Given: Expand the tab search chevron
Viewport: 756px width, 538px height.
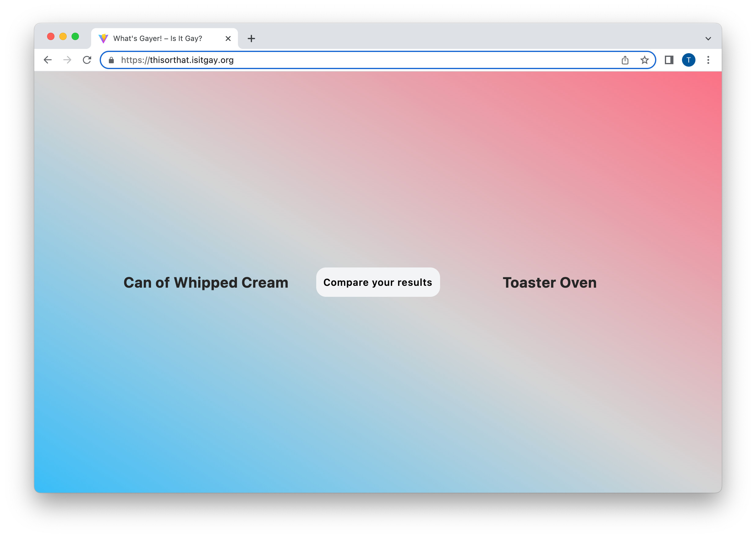Looking at the screenshot, I should pyautogui.click(x=708, y=39).
